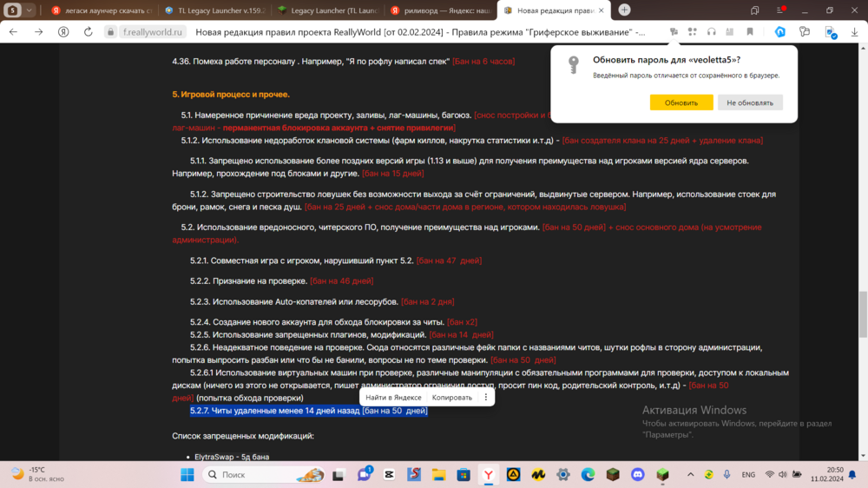Click 'Список запрещенных модификаций:' text
Screen dimensions: 868x488
pyautogui.click(x=243, y=436)
